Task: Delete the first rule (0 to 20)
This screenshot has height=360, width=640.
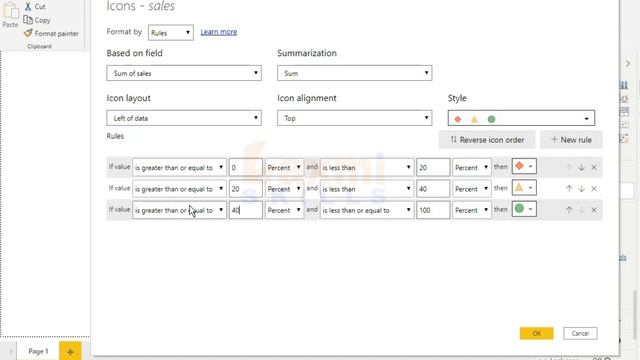Action: point(594,167)
